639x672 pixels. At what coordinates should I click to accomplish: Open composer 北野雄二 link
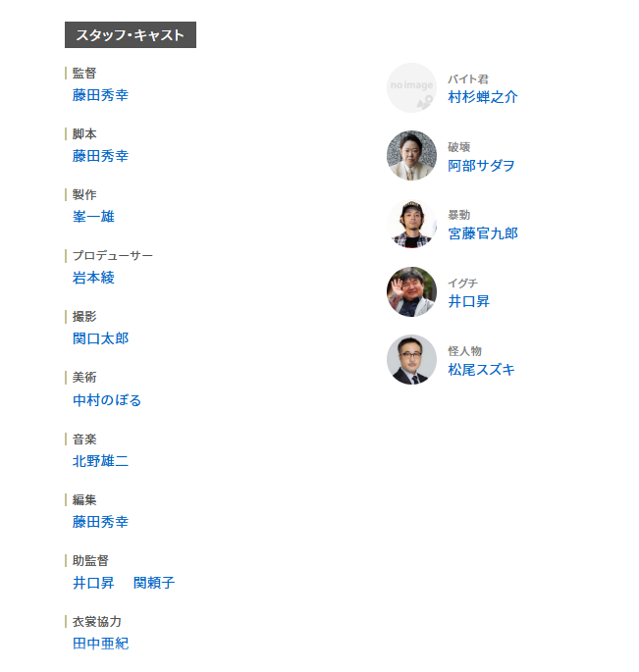coord(100,461)
